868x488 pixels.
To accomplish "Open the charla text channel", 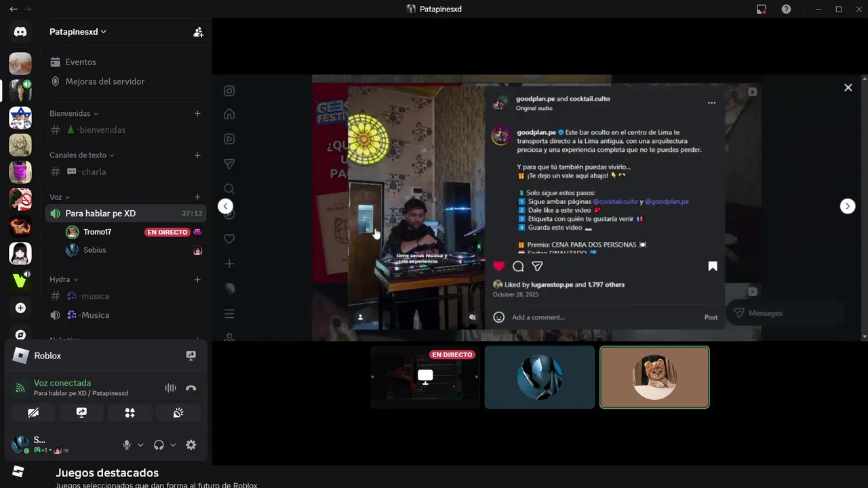I will point(126,172).
